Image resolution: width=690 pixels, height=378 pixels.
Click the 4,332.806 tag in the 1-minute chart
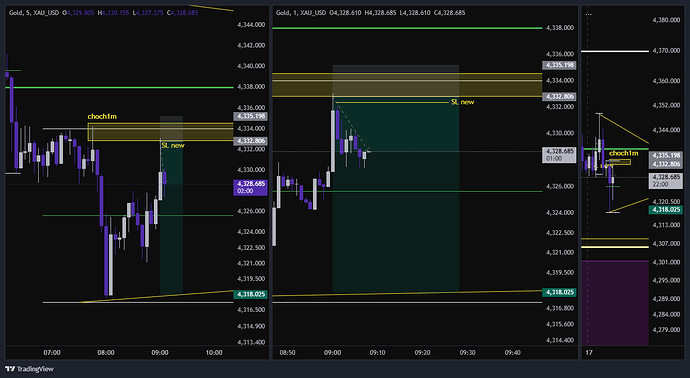click(x=559, y=96)
